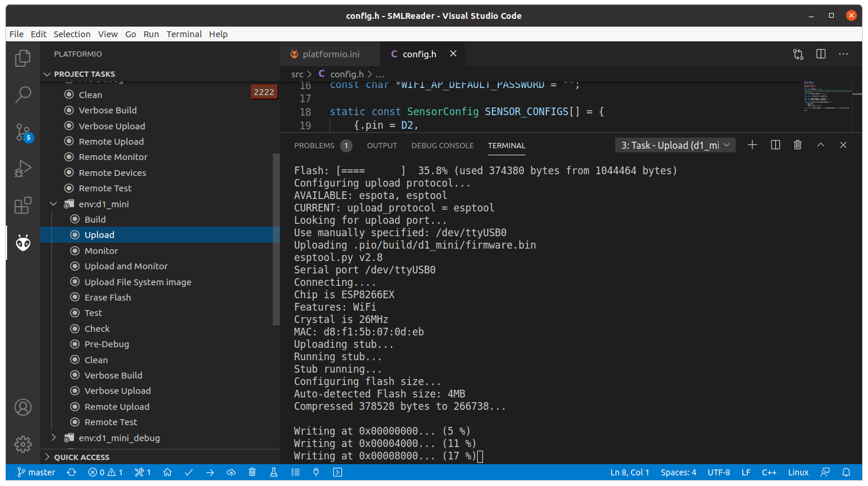Open the Search view in activity bar
The image size is (868, 486).
pyautogui.click(x=22, y=94)
